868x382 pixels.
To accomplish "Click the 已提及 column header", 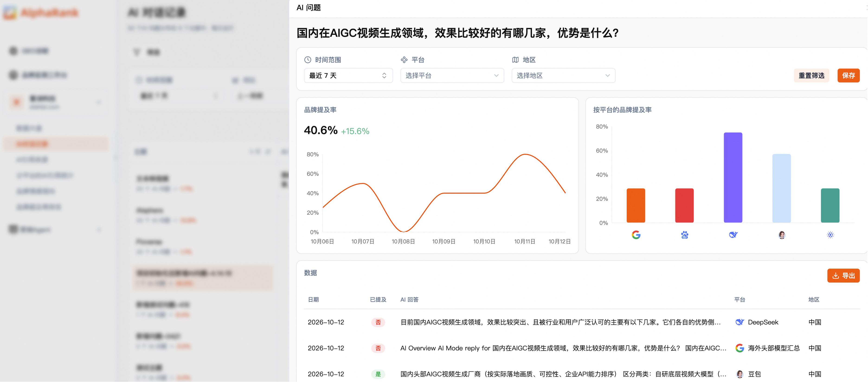I will [x=378, y=299].
